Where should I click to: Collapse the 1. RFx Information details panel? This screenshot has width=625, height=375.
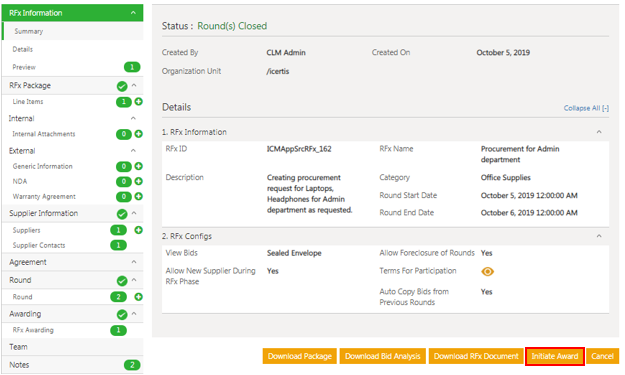pyautogui.click(x=599, y=132)
